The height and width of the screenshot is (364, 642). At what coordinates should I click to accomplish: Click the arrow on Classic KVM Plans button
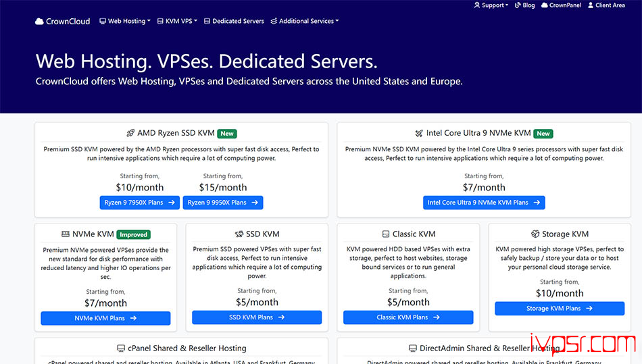[437, 317]
